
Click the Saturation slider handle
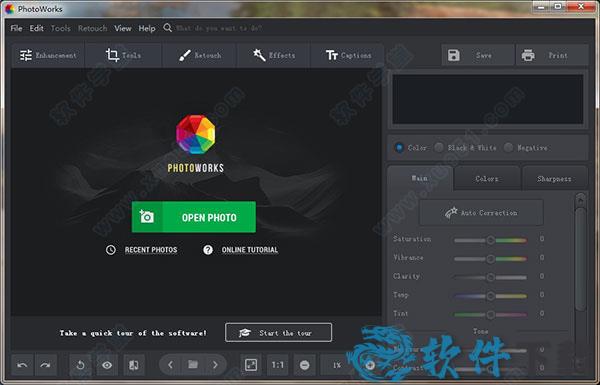491,240
